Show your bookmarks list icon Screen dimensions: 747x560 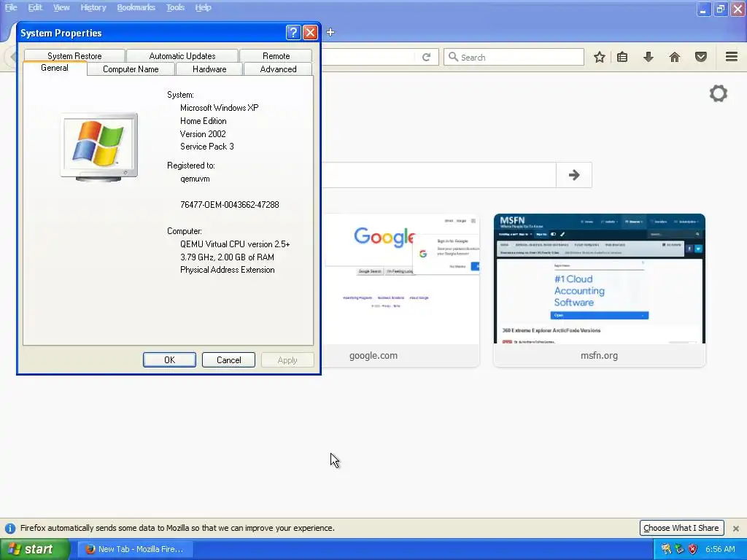[622, 57]
